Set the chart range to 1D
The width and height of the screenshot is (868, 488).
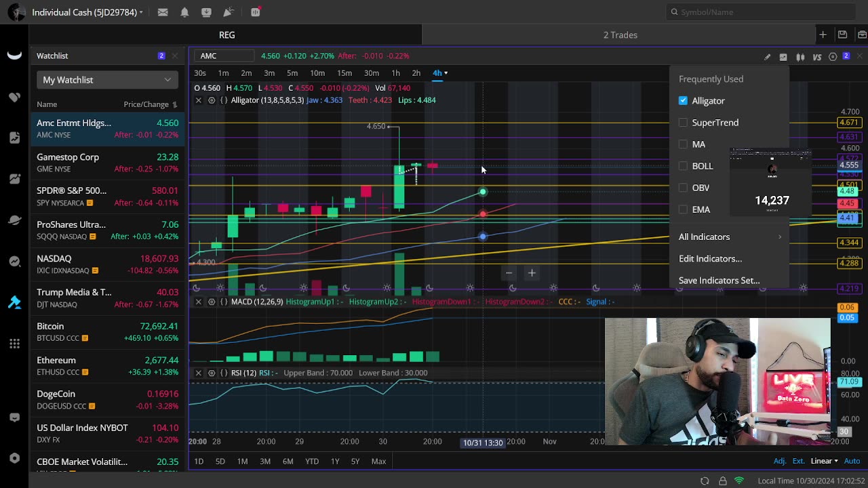tap(199, 462)
